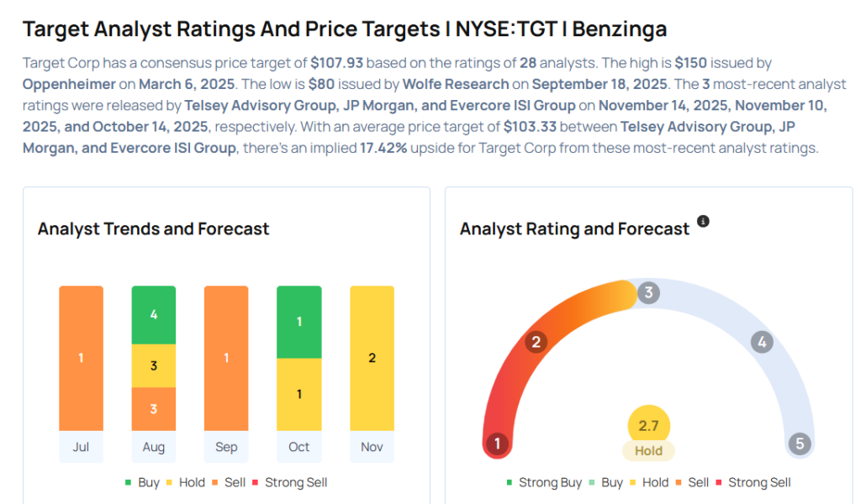Click the green Buy segment in the August bar
The height and width of the screenshot is (504, 861).
tap(154, 315)
